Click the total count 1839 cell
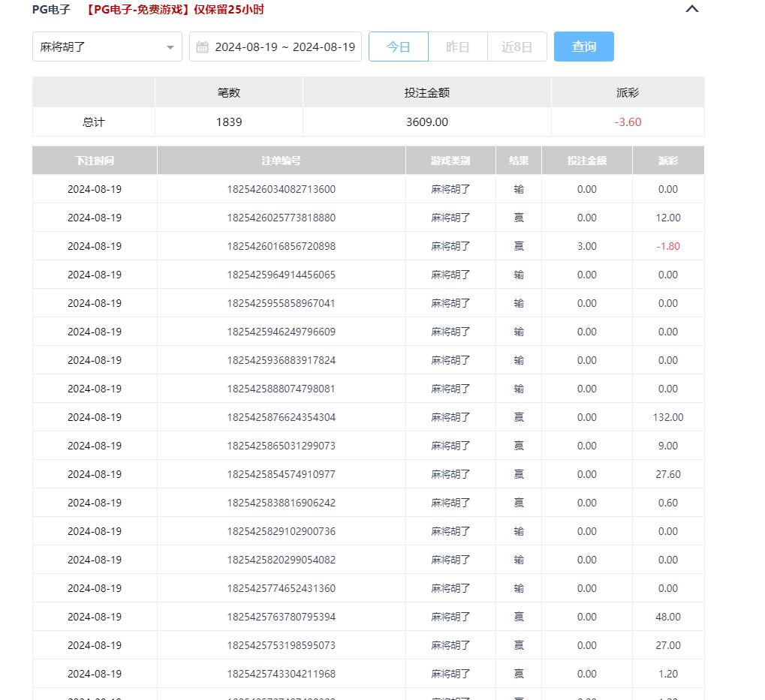Viewport: 765px width, 700px height. 229,122
